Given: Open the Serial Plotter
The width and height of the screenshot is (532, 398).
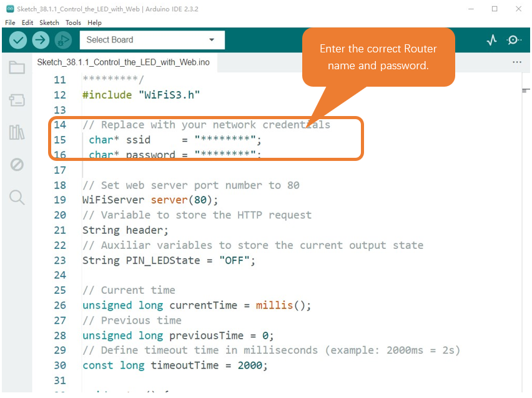Looking at the screenshot, I should 491,40.
